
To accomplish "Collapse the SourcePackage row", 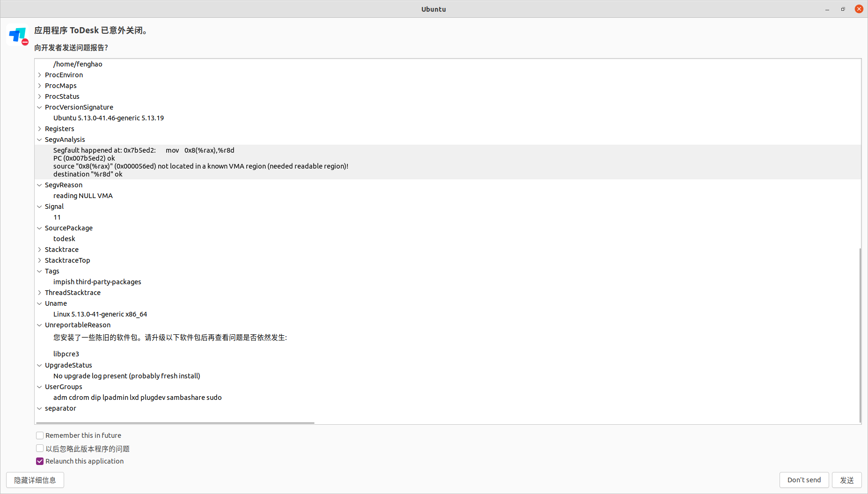I will coord(40,228).
